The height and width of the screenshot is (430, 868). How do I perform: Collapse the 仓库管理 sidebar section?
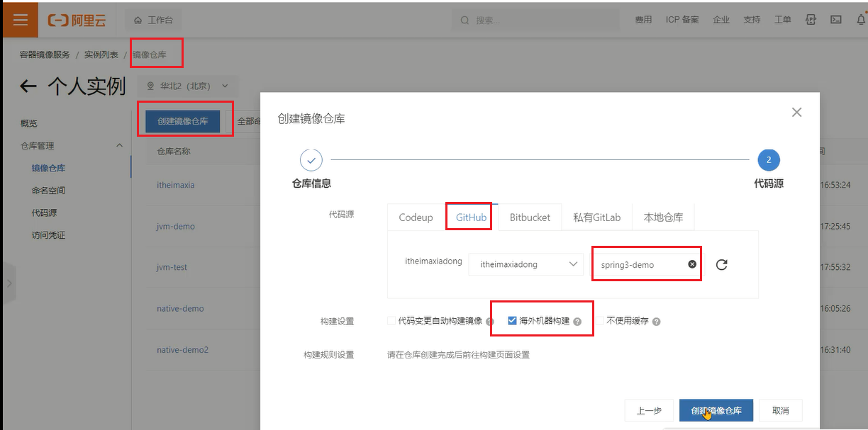tap(118, 145)
